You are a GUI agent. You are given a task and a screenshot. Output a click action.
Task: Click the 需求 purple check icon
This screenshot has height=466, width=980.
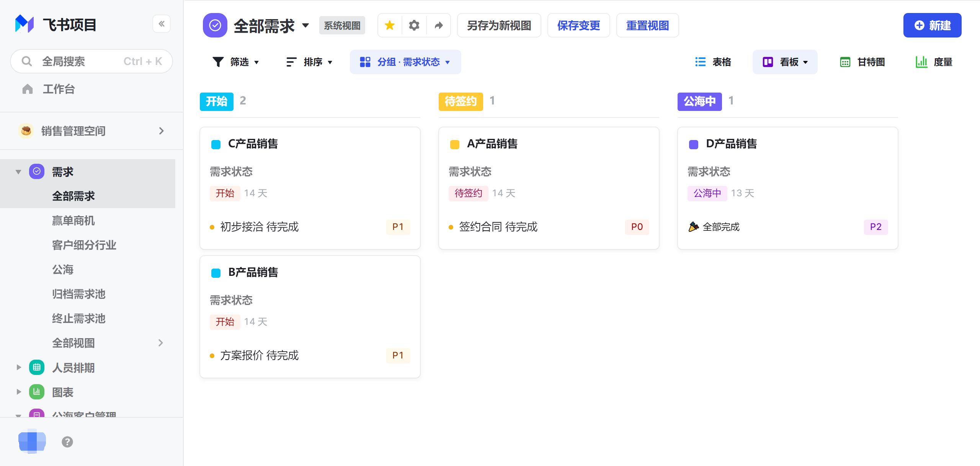click(37, 171)
